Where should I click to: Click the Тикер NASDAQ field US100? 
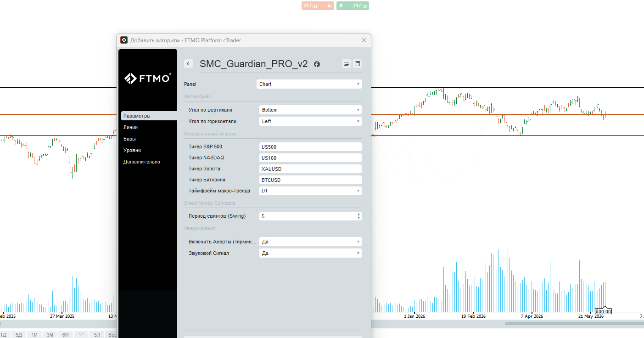click(x=310, y=158)
